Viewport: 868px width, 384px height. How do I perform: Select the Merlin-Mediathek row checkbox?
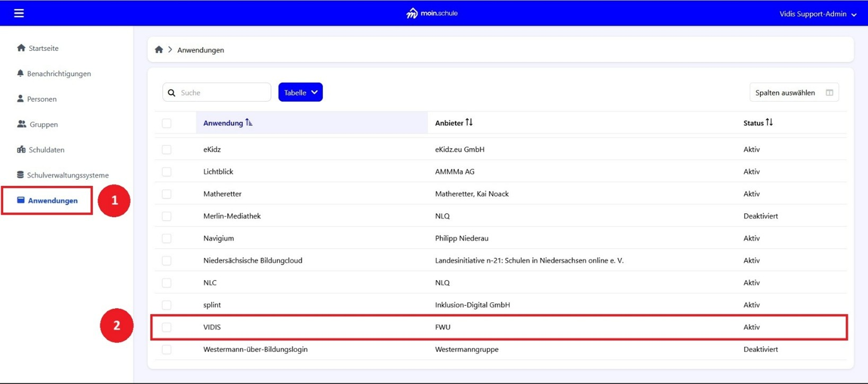(x=167, y=216)
